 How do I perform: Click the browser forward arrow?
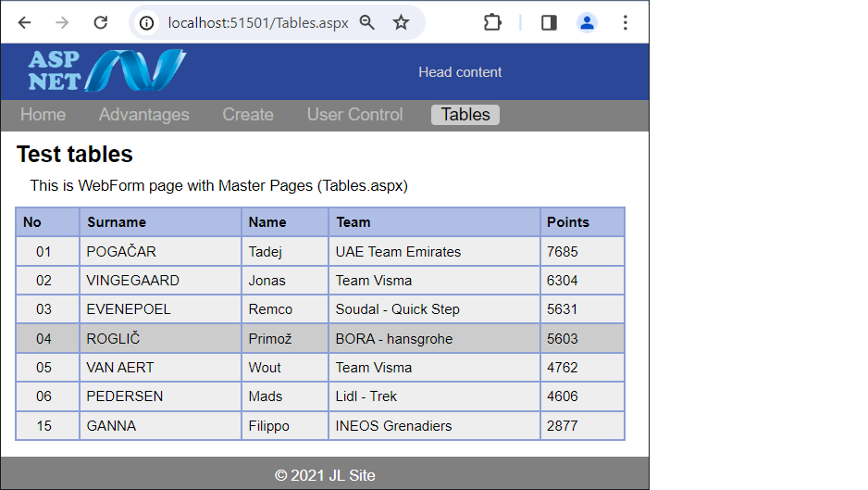point(62,23)
